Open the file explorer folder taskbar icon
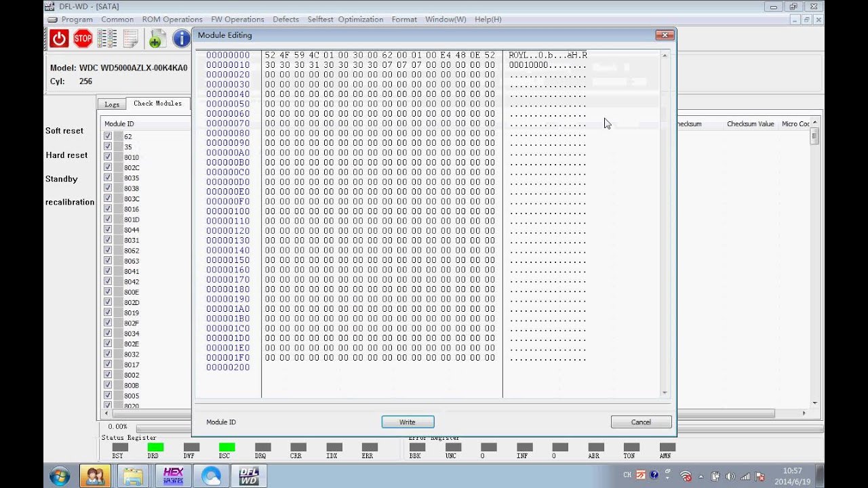The width and height of the screenshot is (868, 488). tap(134, 476)
